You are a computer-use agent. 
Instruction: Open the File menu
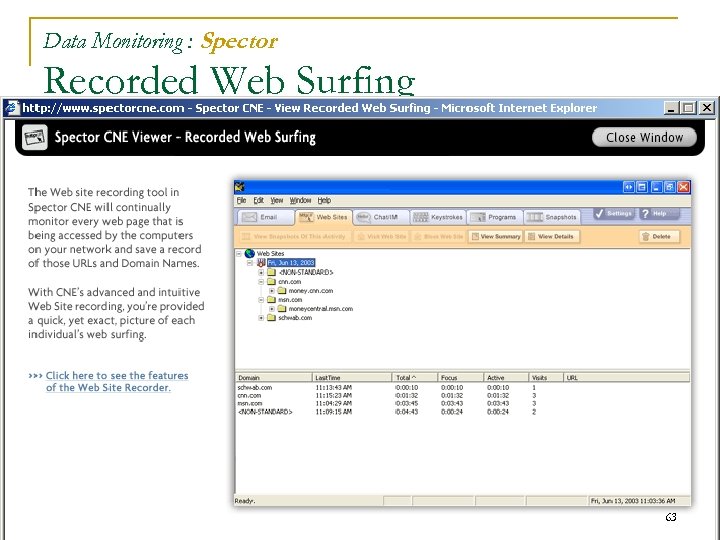point(242,200)
